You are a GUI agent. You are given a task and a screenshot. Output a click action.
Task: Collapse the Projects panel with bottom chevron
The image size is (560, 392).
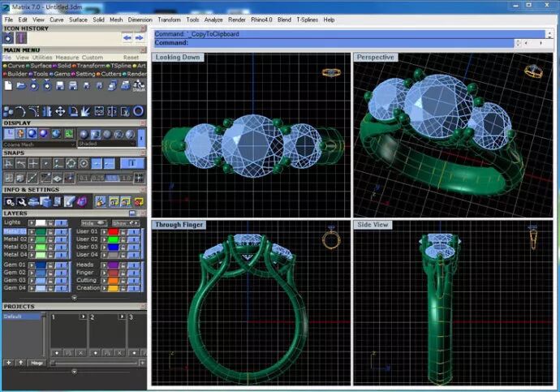[75, 372]
